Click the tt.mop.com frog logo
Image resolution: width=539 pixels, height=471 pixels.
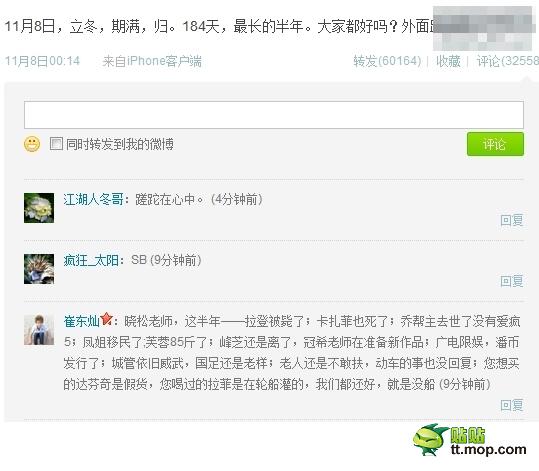pos(470,440)
